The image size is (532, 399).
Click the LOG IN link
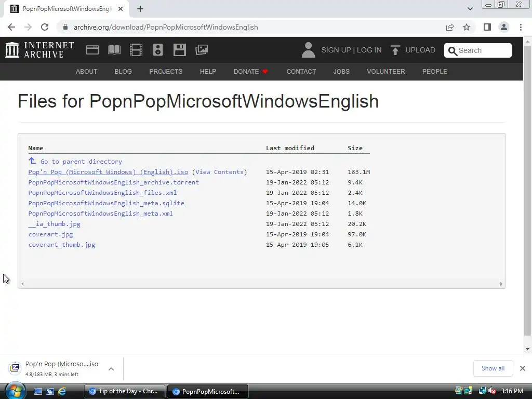(x=369, y=50)
